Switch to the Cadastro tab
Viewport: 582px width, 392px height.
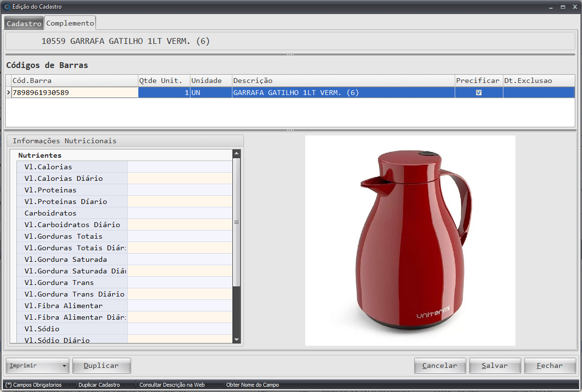(x=24, y=23)
